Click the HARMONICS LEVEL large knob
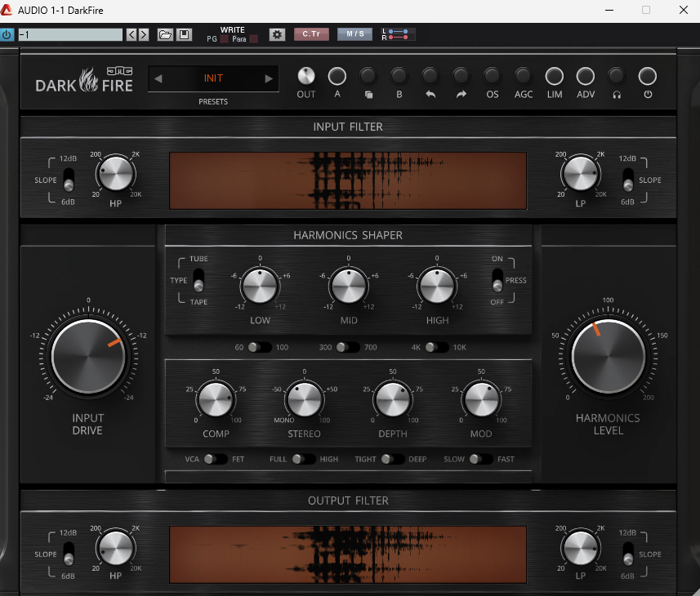Image resolution: width=700 pixels, height=596 pixels. tap(608, 357)
